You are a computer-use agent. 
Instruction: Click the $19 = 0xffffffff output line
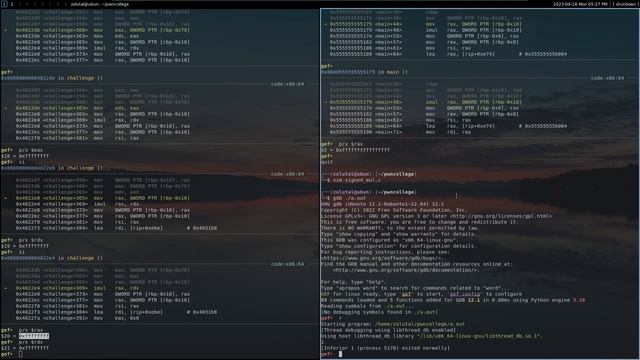point(25,246)
